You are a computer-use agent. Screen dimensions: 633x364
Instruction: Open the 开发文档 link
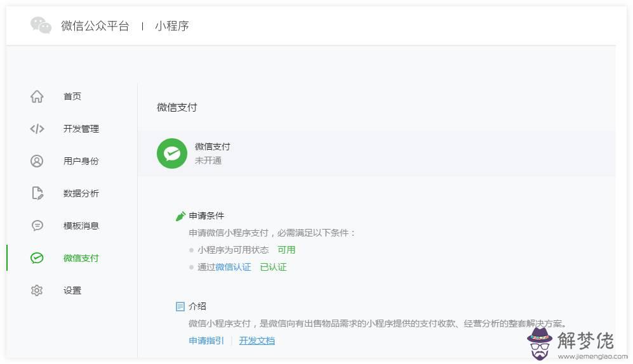point(257,341)
